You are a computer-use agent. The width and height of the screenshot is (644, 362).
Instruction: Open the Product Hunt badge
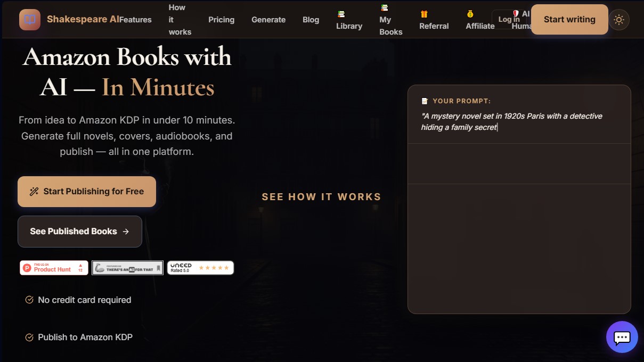pyautogui.click(x=54, y=268)
